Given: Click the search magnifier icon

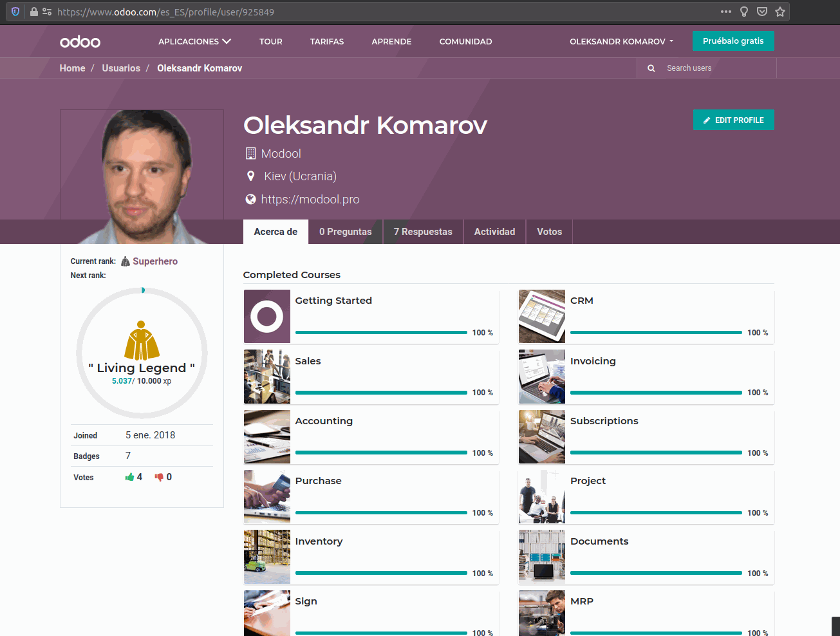Looking at the screenshot, I should (651, 68).
